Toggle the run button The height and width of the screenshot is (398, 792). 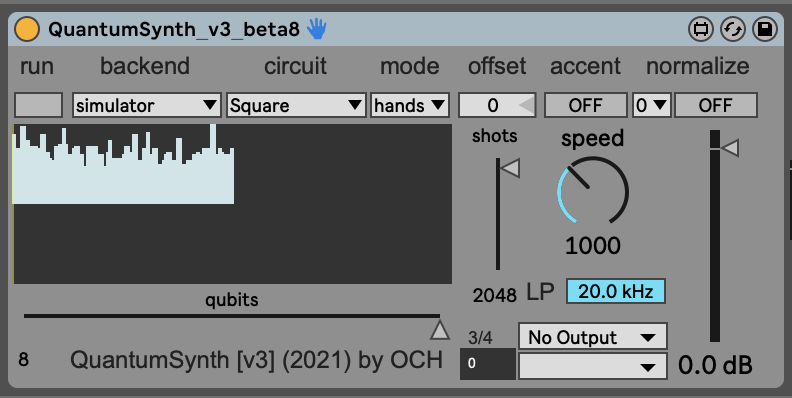(x=38, y=105)
